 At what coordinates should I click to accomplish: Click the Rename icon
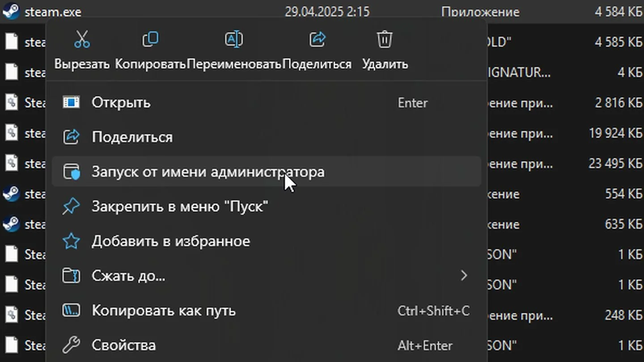tap(234, 39)
